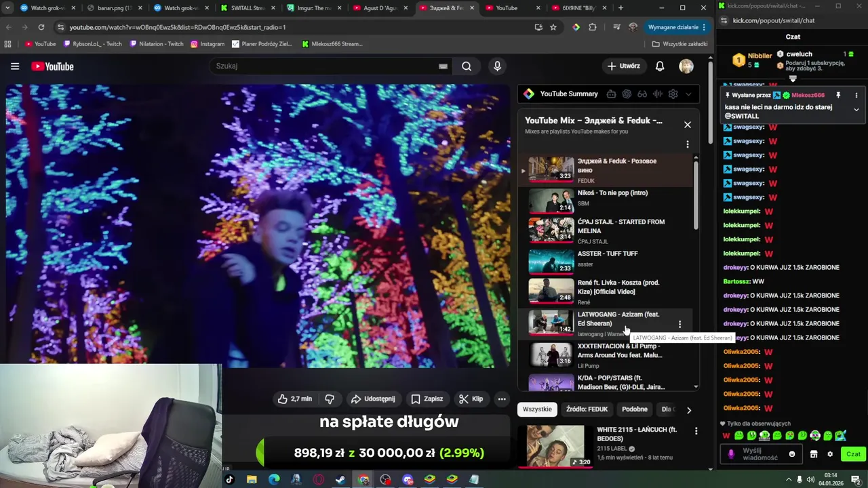Open the account avatar menu
The width and height of the screenshot is (868, 488).
click(686, 66)
